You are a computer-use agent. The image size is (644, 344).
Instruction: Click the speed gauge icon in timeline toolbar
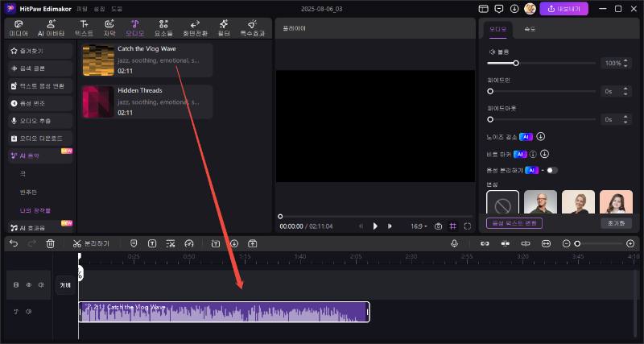pos(189,243)
